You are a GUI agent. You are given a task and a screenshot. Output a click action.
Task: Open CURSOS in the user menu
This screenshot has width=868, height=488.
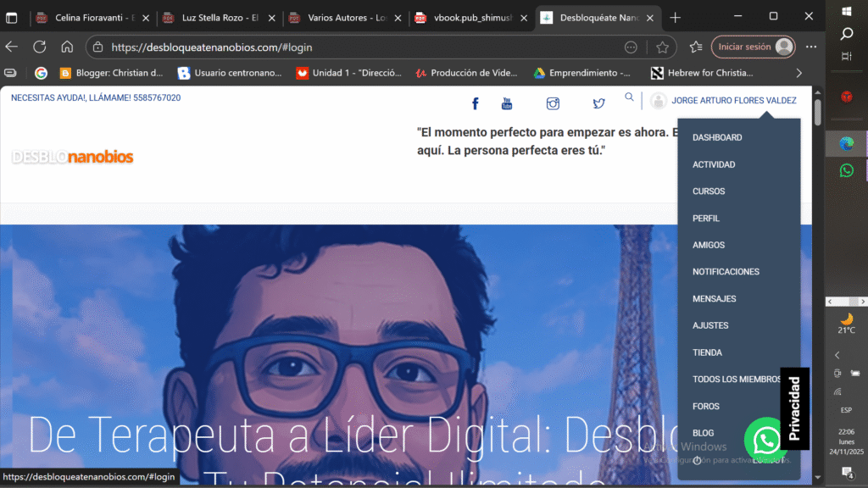point(709,191)
